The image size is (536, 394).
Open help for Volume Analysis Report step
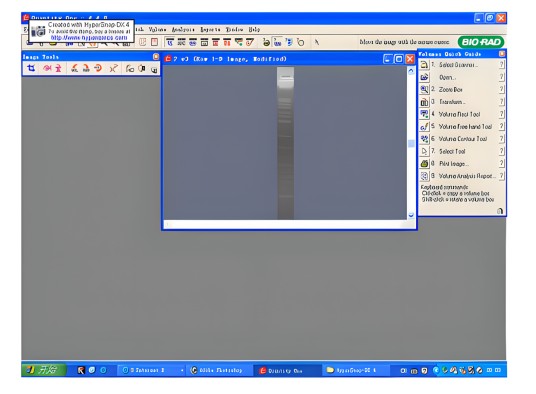click(501, 176)
